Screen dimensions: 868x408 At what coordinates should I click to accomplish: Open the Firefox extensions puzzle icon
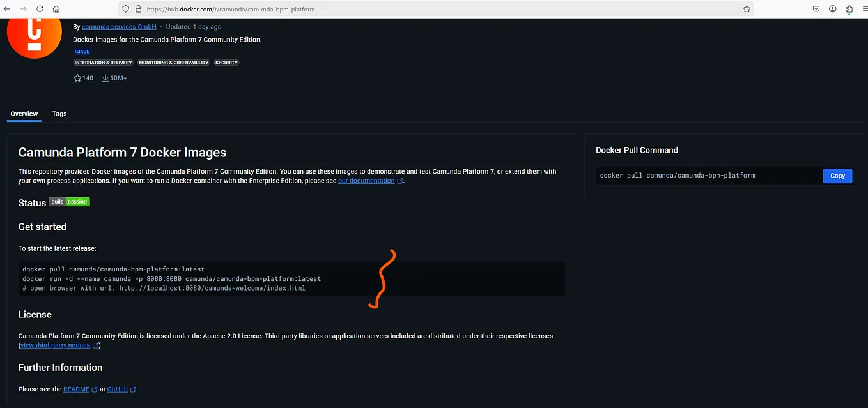849,9
